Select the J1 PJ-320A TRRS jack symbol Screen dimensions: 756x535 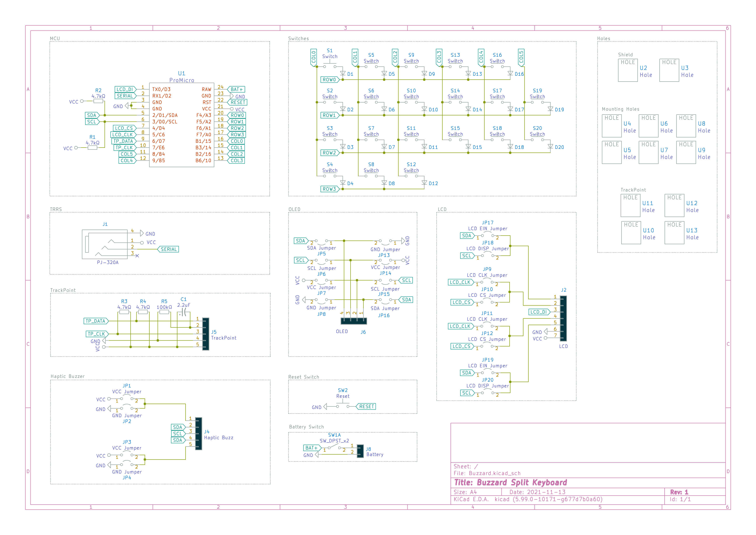tap(105, 244)
